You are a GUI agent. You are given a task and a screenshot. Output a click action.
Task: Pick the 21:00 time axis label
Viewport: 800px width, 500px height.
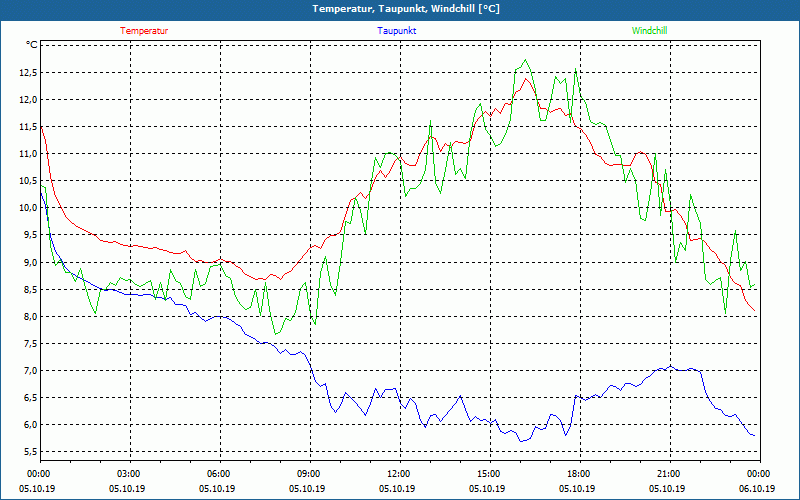(668, 474)
